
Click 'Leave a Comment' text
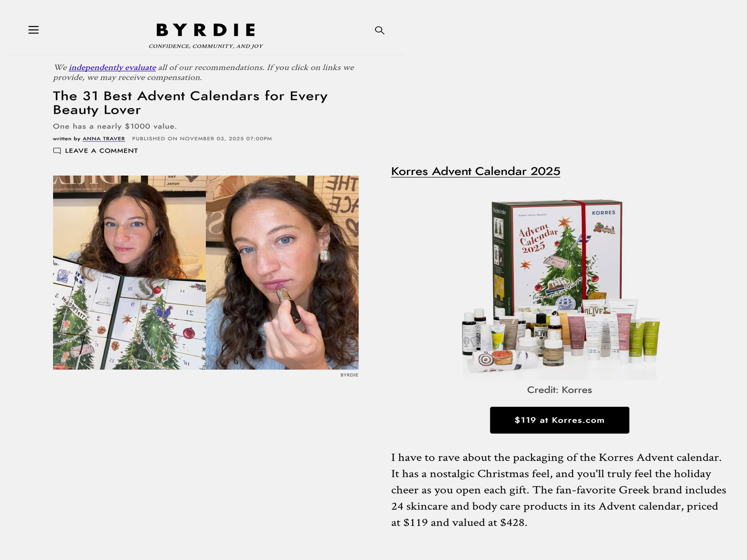pyautogui.click(x=101, y=151)
